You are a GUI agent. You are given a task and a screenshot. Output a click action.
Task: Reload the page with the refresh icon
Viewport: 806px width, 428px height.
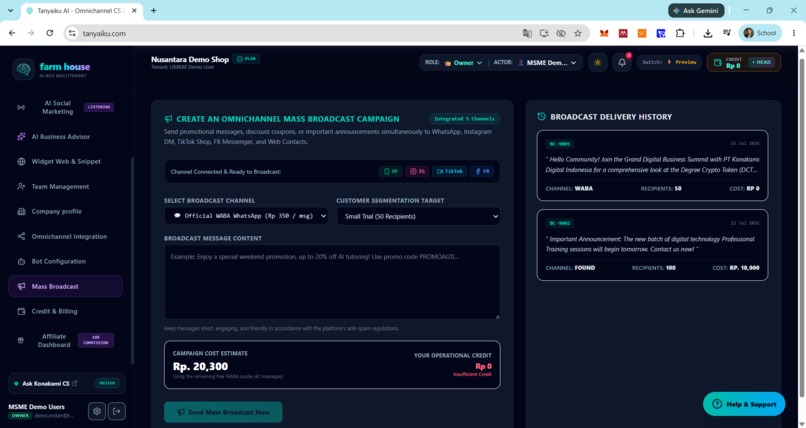click(49, 33)
